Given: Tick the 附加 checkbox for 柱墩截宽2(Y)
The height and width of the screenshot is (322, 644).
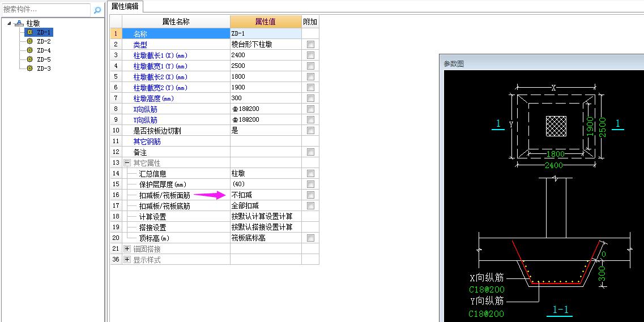Looking at the screenshot, I should (x=310, y=87).
